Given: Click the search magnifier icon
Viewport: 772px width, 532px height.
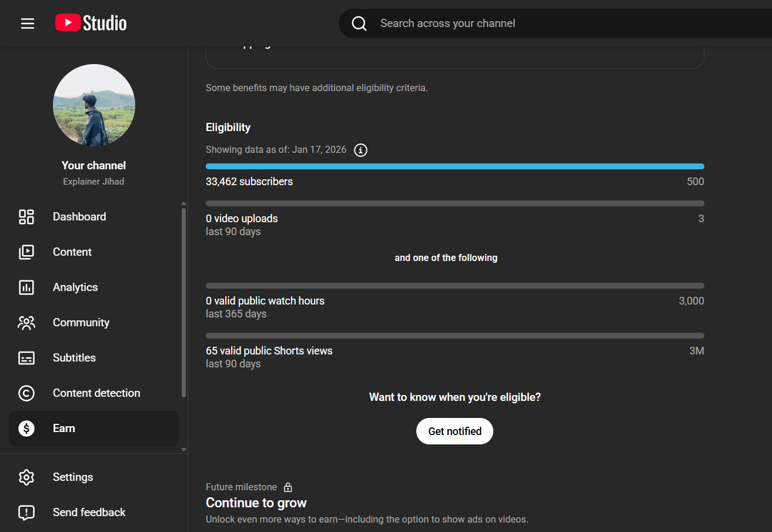Looking at the screenshot, I should (359, 24).
